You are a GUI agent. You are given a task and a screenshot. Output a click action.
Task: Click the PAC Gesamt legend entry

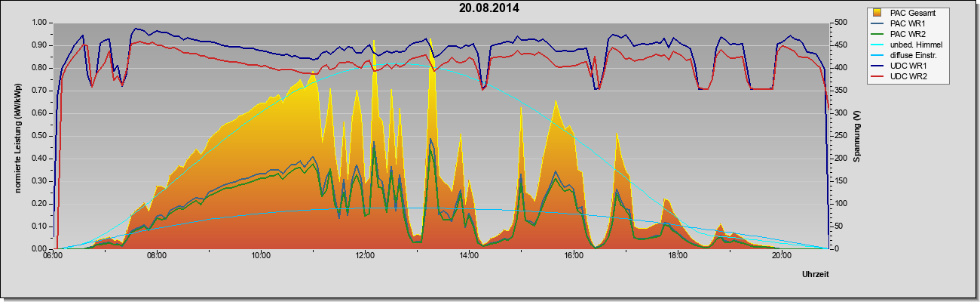tap(908, 13)
